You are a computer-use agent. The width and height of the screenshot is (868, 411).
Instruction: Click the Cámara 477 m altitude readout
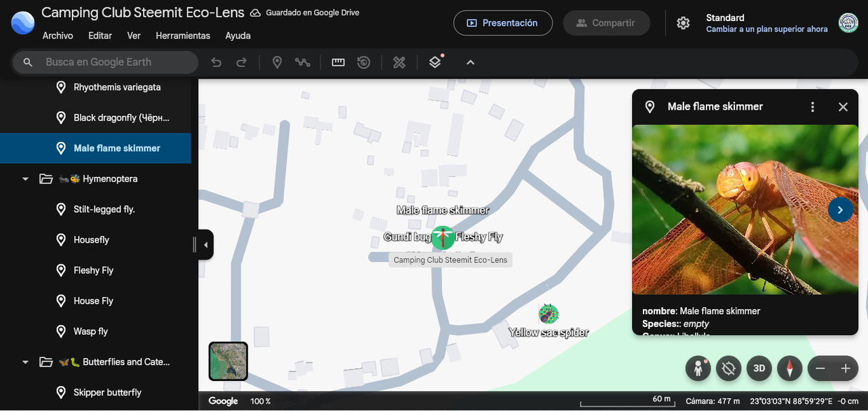point(713,401)
